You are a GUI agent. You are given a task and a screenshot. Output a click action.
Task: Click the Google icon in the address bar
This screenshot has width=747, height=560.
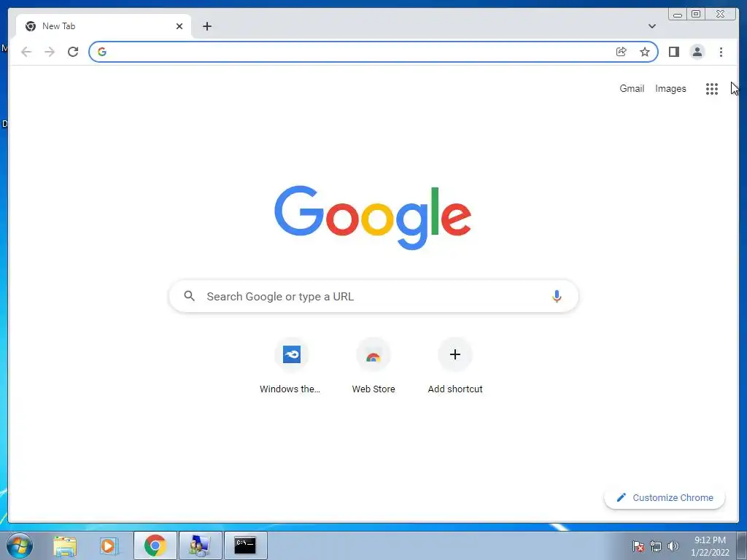102,52
